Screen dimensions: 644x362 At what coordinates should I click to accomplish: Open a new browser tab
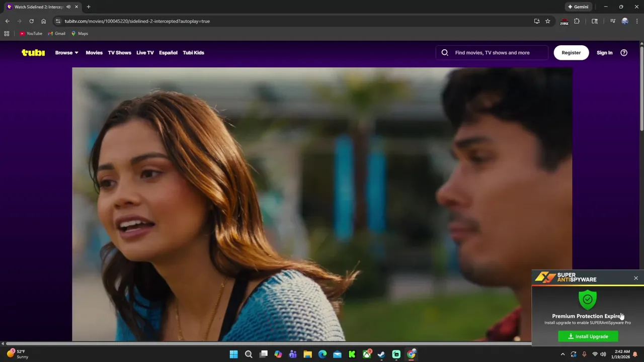[89, 7]
